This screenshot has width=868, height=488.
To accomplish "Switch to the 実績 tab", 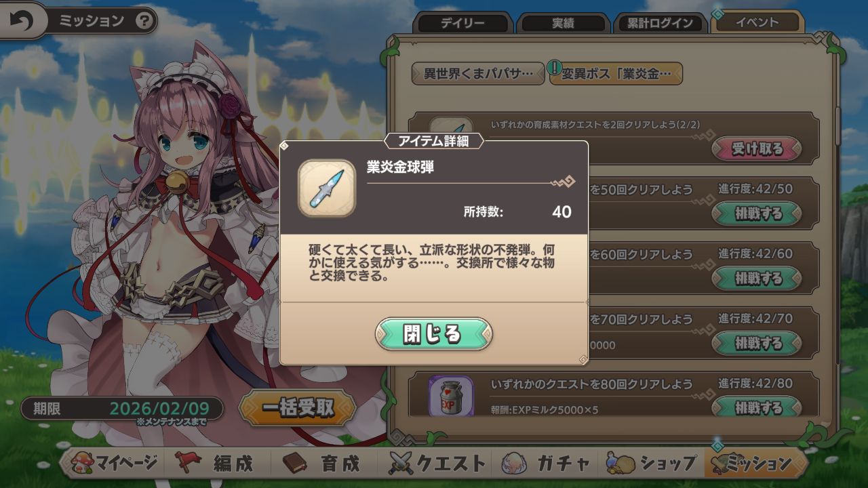I will (563, 23).
